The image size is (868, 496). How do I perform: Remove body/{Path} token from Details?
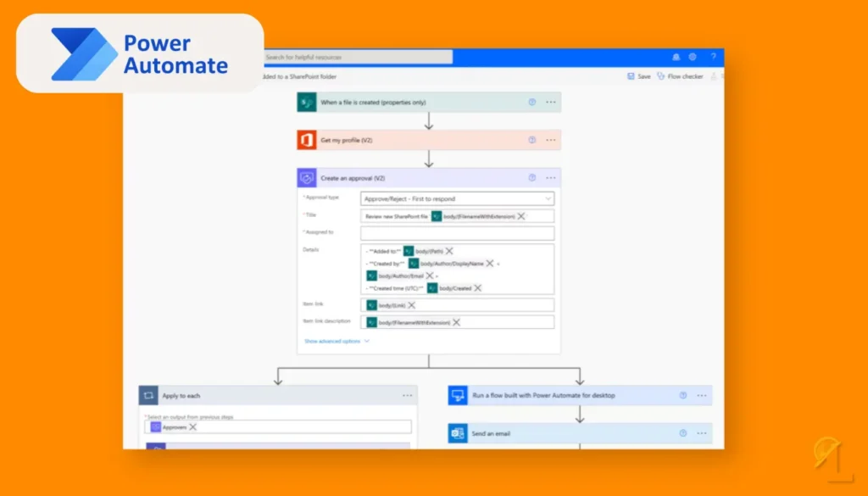tap(449, 251)
